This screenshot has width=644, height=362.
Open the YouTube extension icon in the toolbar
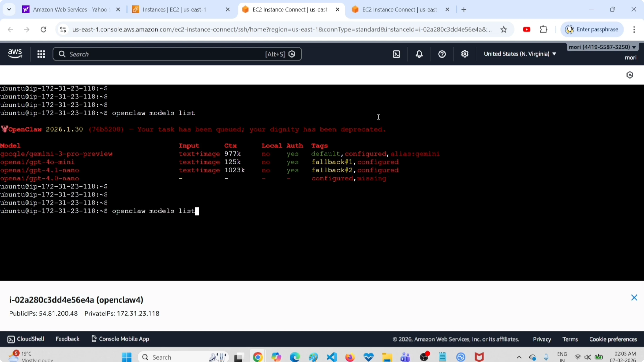tap(527, 29)
